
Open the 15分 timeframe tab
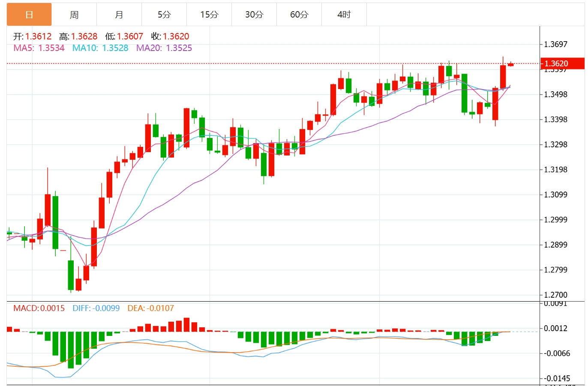coord(209,15)
